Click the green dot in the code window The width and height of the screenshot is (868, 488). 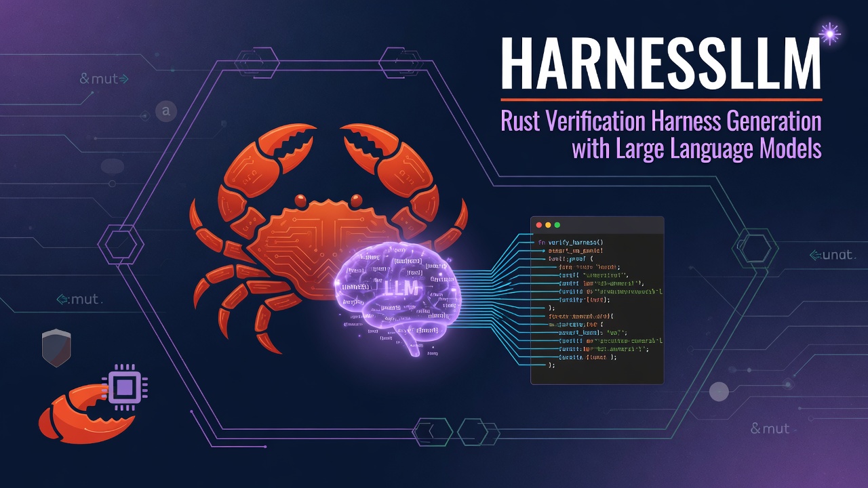point(557,225)
